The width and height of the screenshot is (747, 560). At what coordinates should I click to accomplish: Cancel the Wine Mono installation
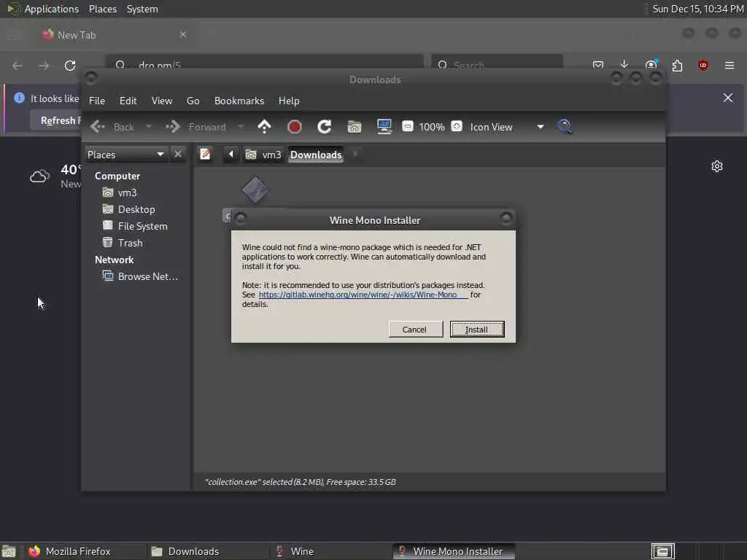pos(415,329)
